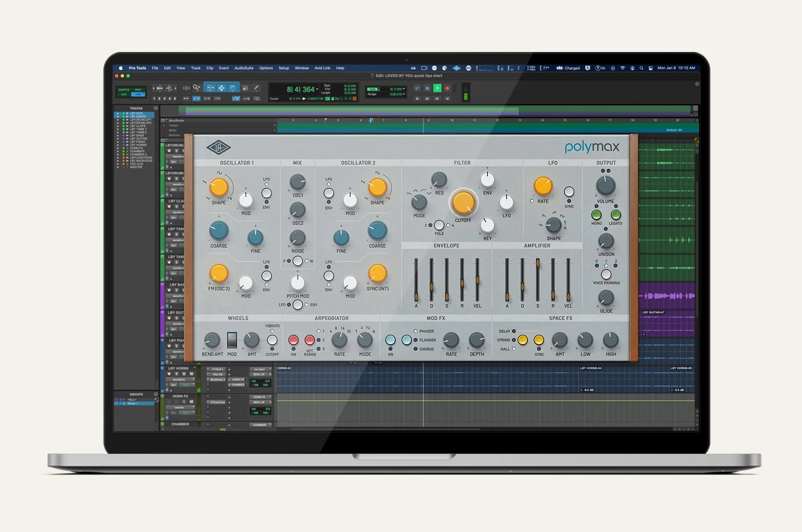
Task: Click the green Play button in the transport
Action: [437, 88]
